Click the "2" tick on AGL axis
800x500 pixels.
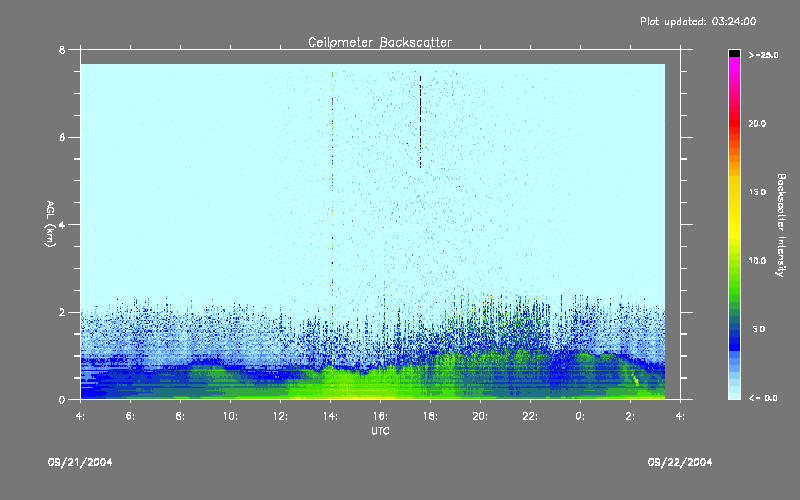[62, 312]
